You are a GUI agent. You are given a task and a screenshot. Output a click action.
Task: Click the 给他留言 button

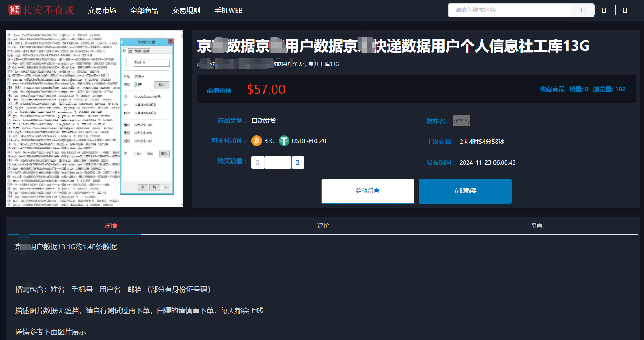point(368,191)
